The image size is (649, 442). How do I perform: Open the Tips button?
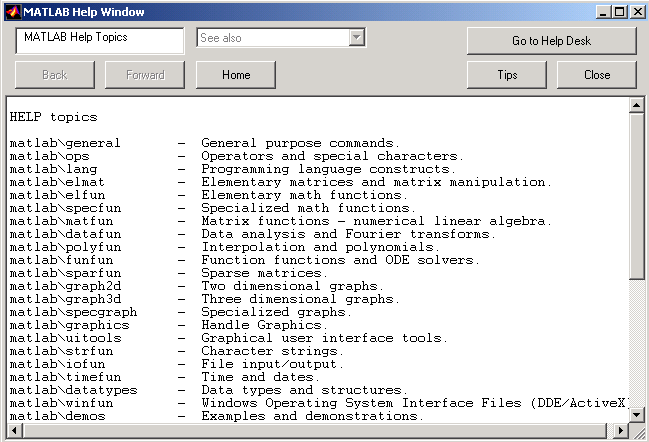pyautogui.click(x=507, y=74)
